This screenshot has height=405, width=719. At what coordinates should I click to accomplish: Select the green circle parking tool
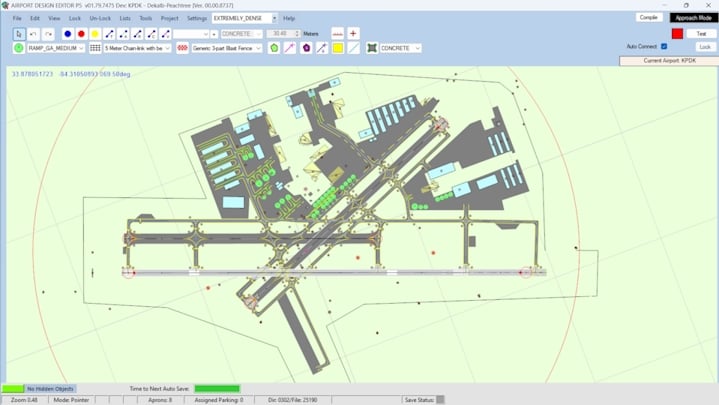tap(19, 48)
